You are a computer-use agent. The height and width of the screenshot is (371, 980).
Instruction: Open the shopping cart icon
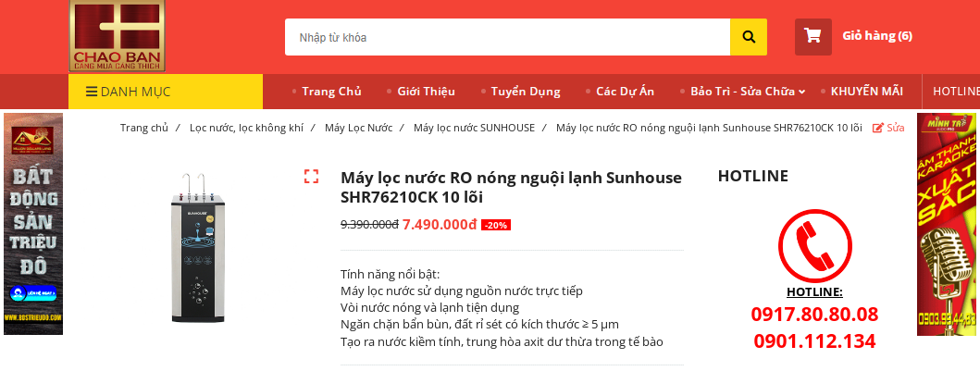coord(813,36)
